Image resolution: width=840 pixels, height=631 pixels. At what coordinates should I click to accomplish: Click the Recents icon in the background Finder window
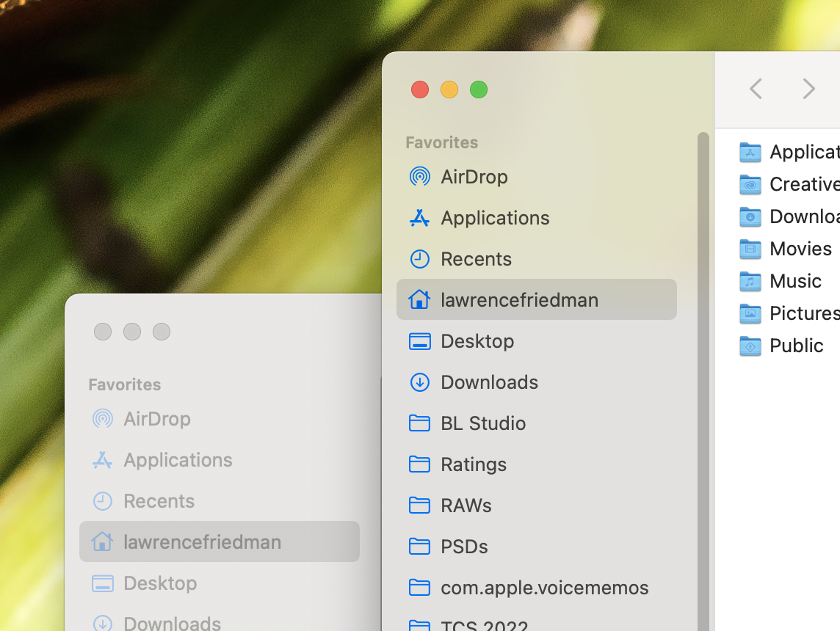click(102, 501)
